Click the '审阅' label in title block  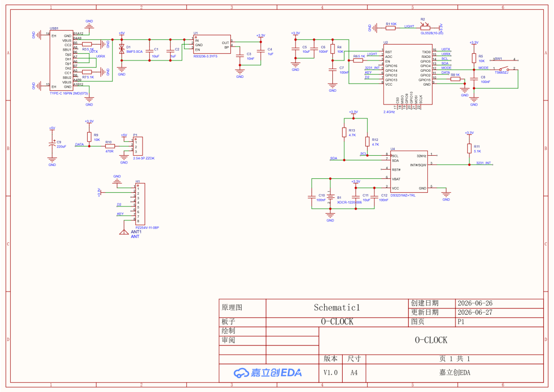point(228,340)
